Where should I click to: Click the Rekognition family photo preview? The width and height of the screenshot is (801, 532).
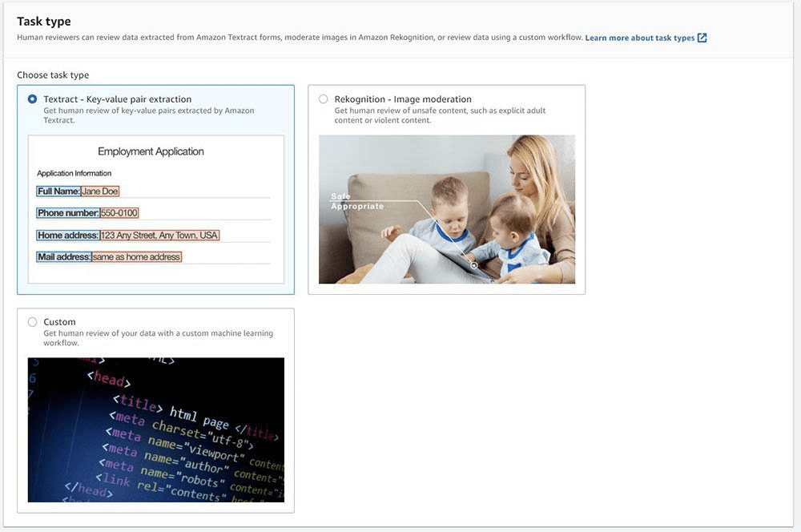[447, 209]
